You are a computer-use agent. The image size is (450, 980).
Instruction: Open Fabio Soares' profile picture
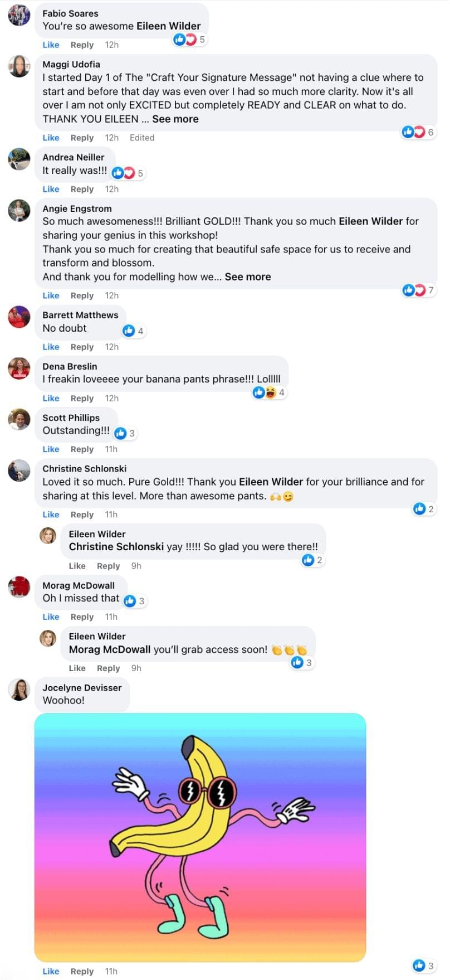(19, 14)
